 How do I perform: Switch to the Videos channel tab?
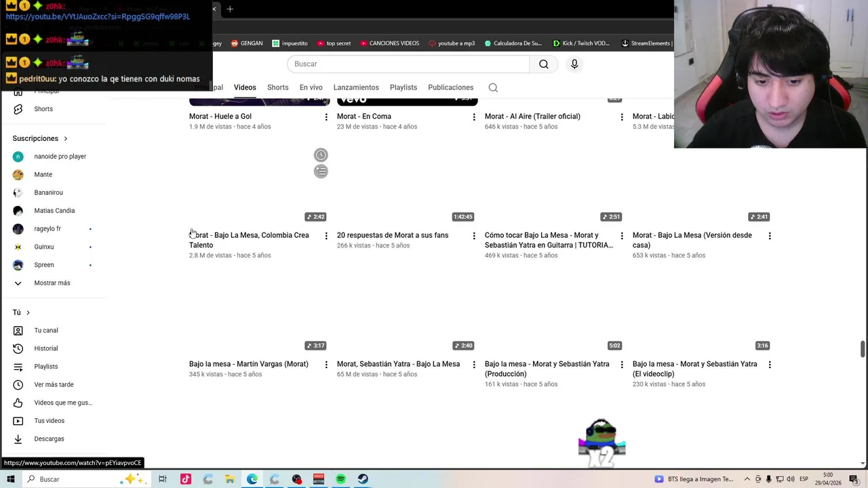click(x=245, y=87)
